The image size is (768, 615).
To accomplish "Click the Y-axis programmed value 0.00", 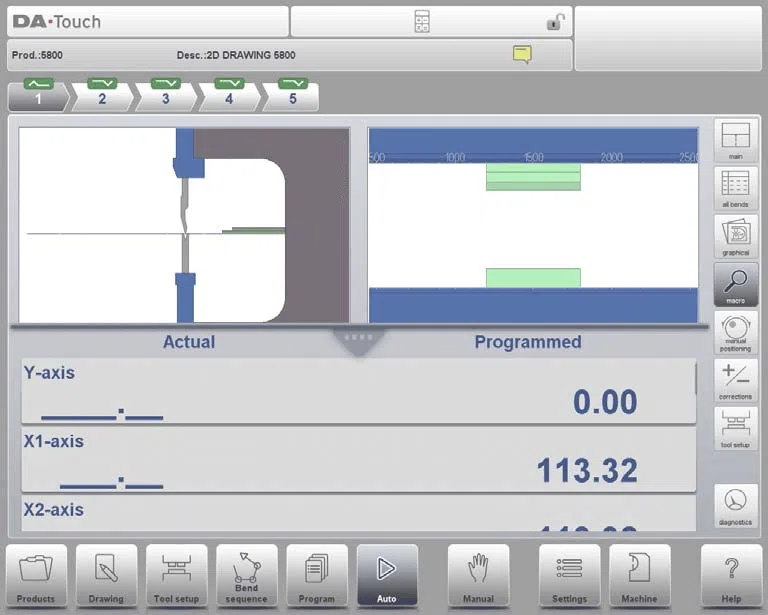I will (605, 402).
